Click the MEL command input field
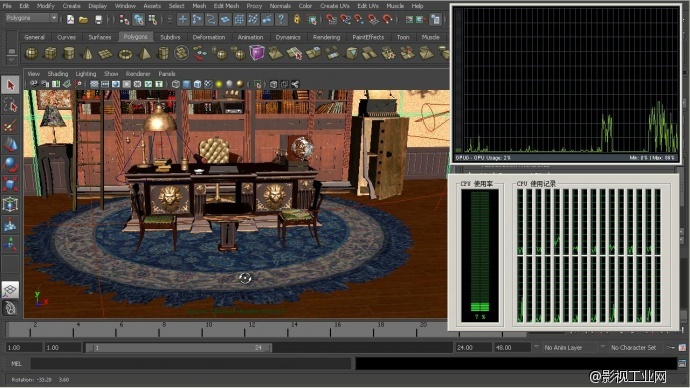Viewport: 690px width, 388px height. tap(191, 364)
